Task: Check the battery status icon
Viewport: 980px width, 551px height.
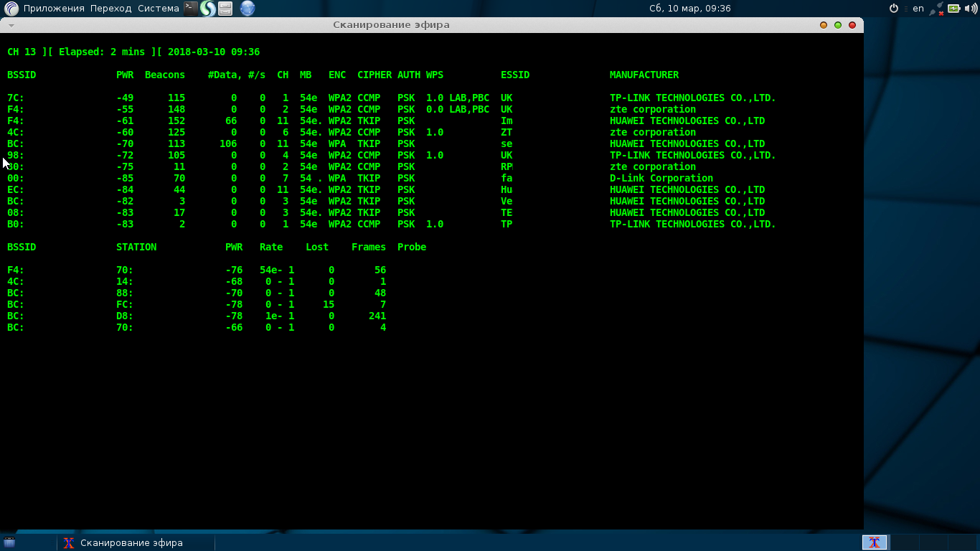Action: pos(953,9)
